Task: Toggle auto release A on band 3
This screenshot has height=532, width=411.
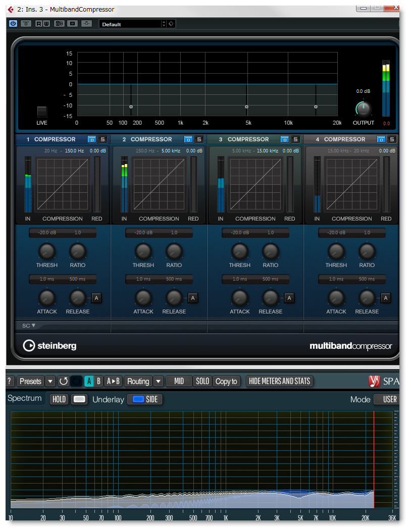Action: pyautogui.click(x=289, y=298)
